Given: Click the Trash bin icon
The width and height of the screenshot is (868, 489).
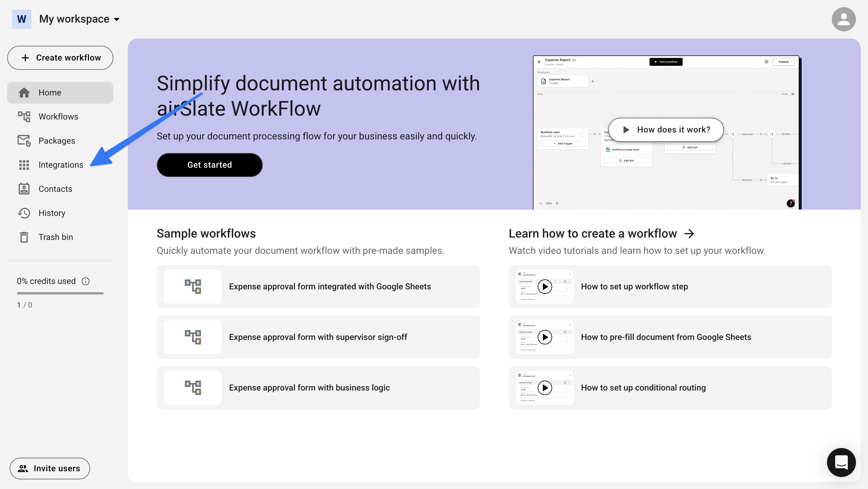Looking at the screenshot, I should (24, 237).
